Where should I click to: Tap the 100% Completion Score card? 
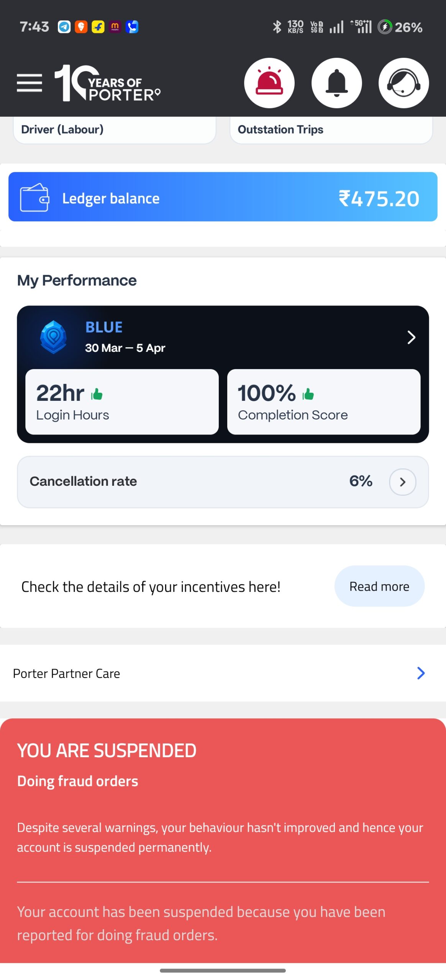pyautogui.click(x=324, y=402)
